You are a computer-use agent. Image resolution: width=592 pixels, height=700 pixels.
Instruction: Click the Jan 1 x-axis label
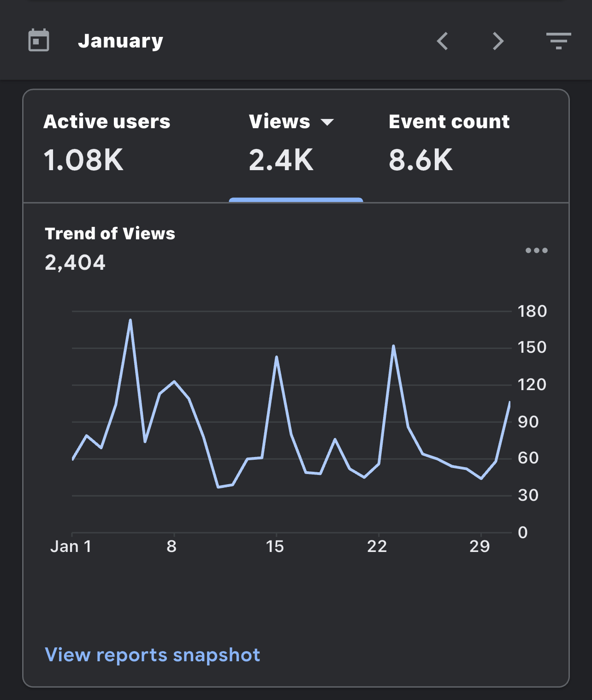point(71,546)
